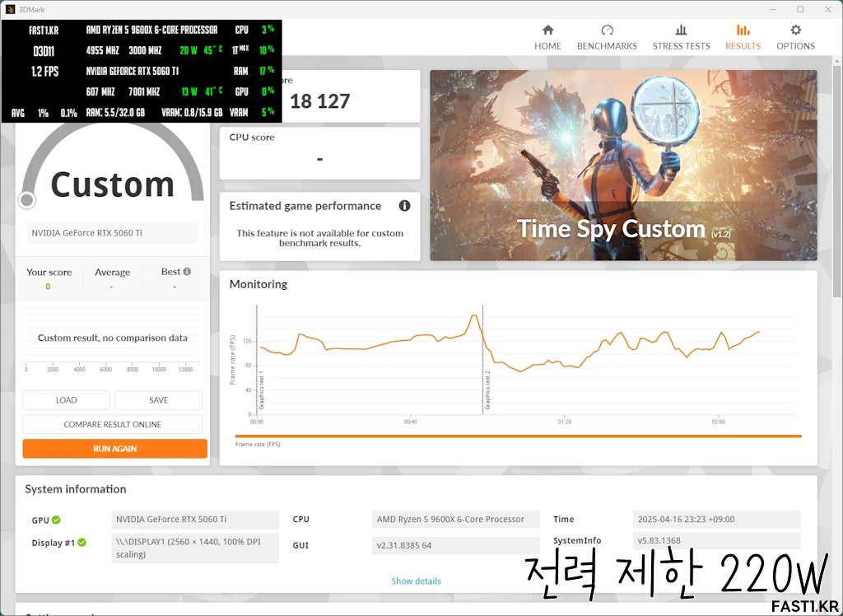The width and height of the screenshot is (843, 616).
Task: Click the NVIDIA GeForce RTX 5060 Ti field under Custom
Action: pos(112,234)
